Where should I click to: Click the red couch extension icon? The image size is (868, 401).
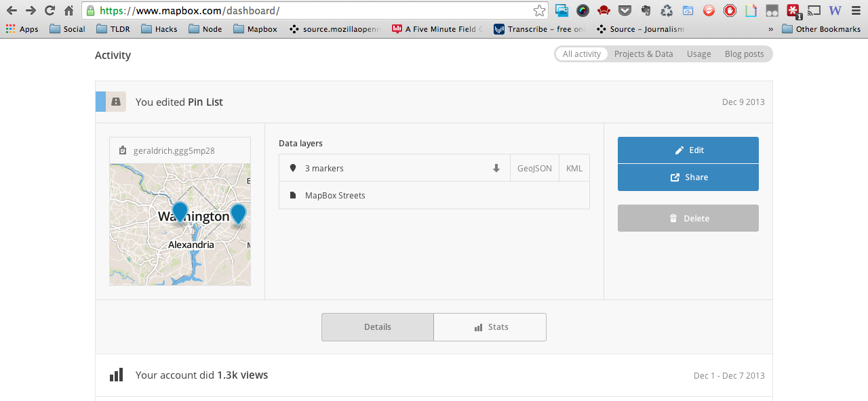click(604, 10)
